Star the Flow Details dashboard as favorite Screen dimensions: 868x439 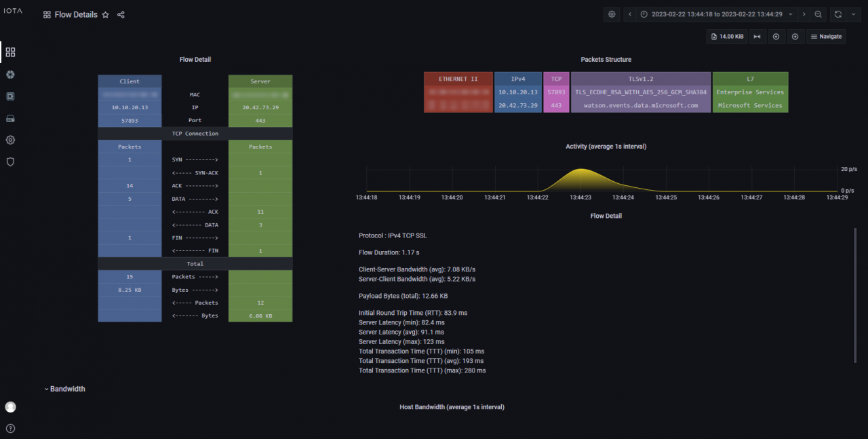[x=105, y=14]
